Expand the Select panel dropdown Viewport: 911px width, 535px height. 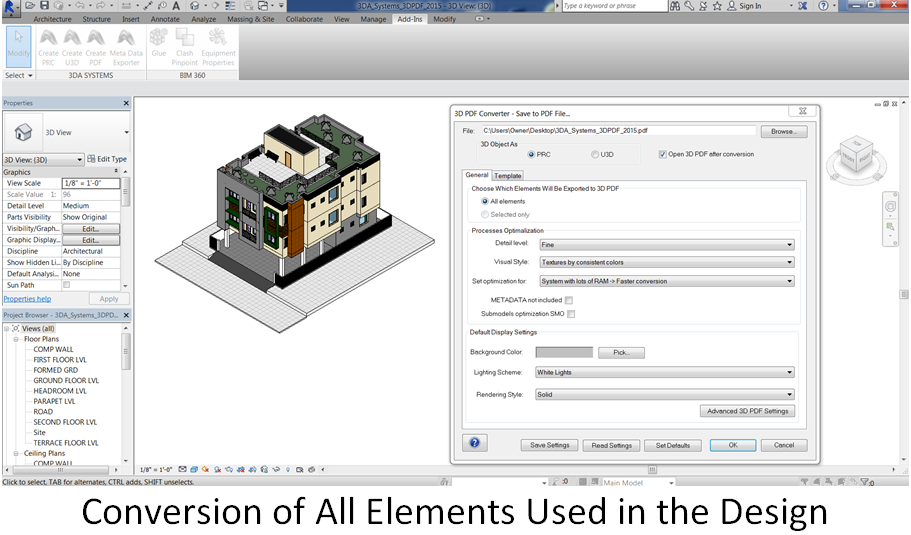pyautogui.click(x=19, y=76)
